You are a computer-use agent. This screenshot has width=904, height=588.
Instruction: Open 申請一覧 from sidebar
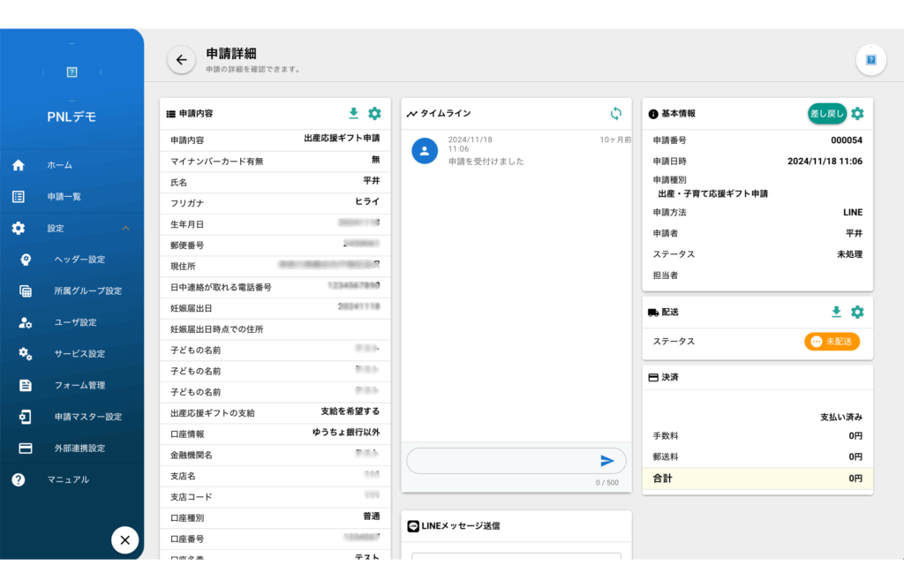(64, 197)
